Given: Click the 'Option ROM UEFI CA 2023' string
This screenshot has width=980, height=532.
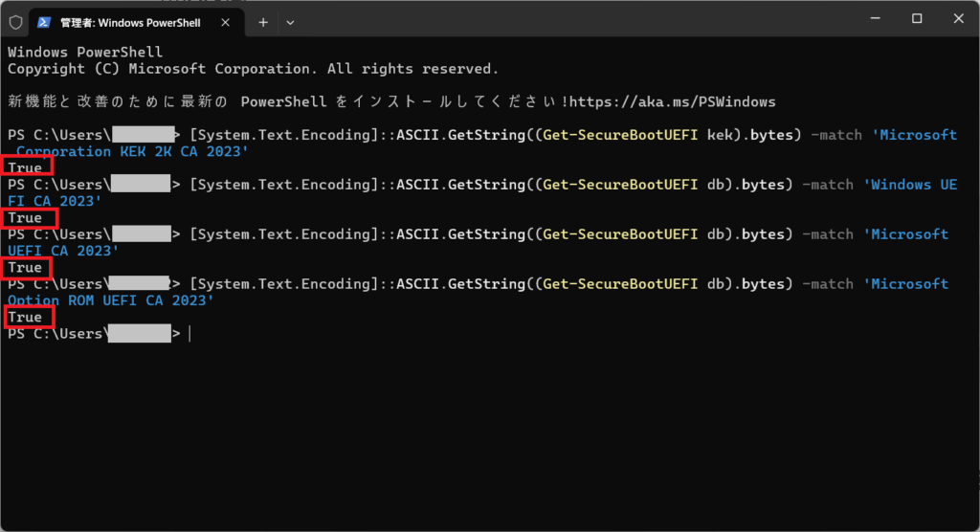Looking at the screenshot, I should pos(109,300).
